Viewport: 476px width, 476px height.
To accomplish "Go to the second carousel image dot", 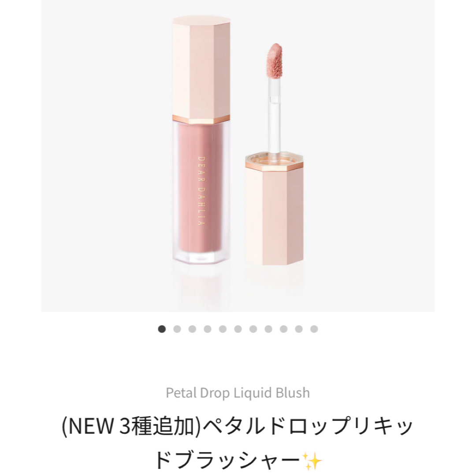I will point(177,329).
